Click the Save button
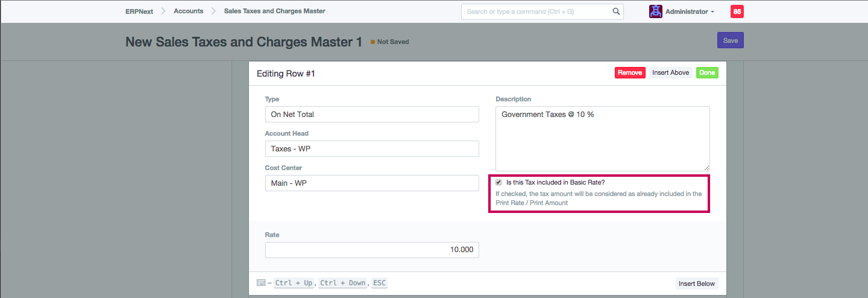The image size is (868, 298). pyautogui.click(x=730, y=40)
